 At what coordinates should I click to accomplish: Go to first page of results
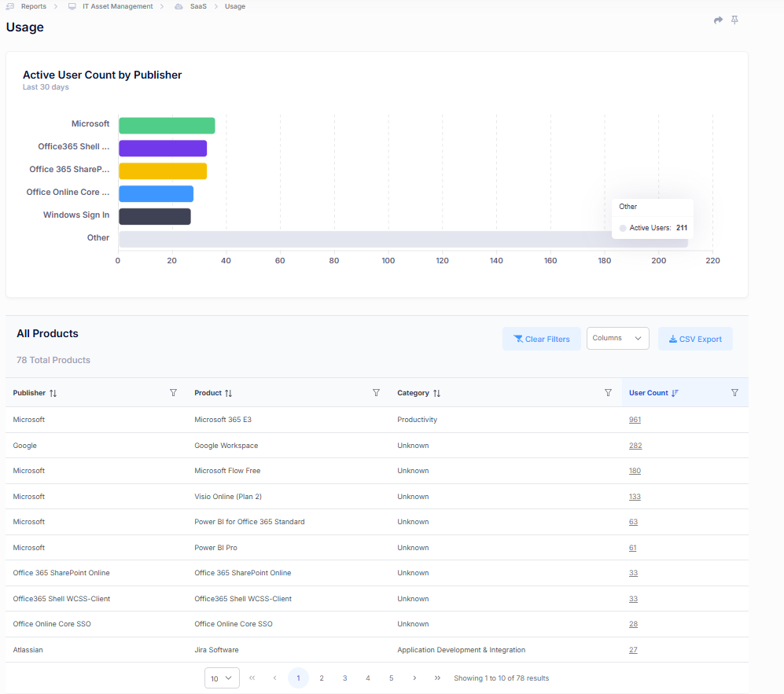[252, 678]
